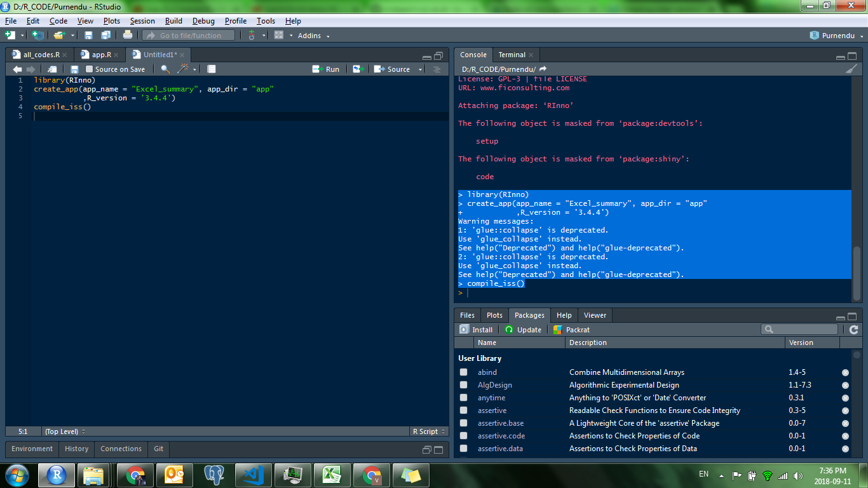868x488 pixels.
Task: Open the Git tab
Action: [158, 449]
